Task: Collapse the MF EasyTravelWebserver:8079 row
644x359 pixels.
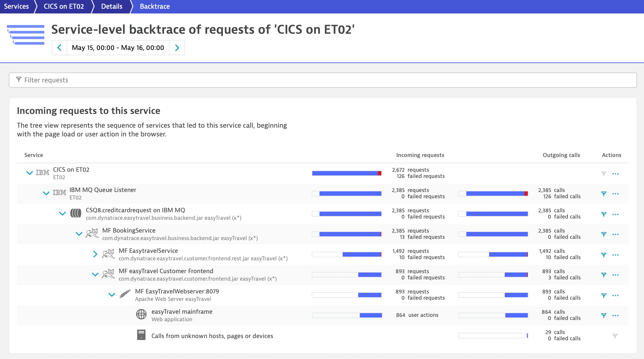Action: (x=111, y=295)
